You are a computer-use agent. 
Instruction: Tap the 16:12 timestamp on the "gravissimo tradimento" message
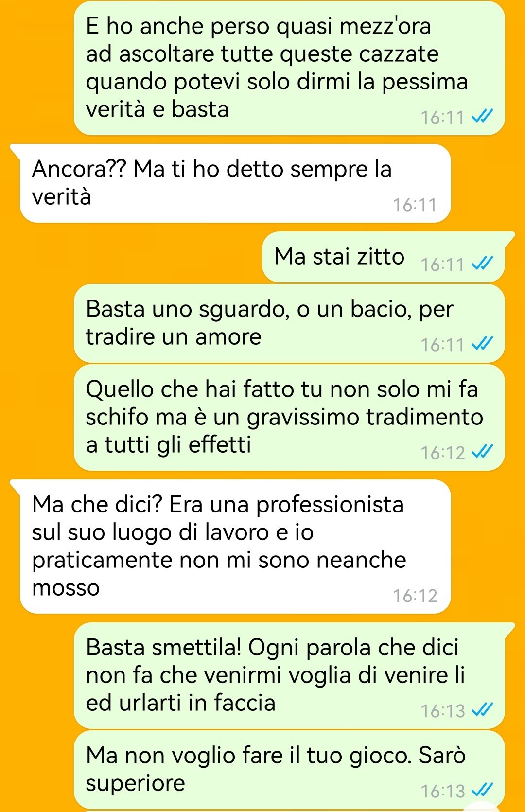443,453
